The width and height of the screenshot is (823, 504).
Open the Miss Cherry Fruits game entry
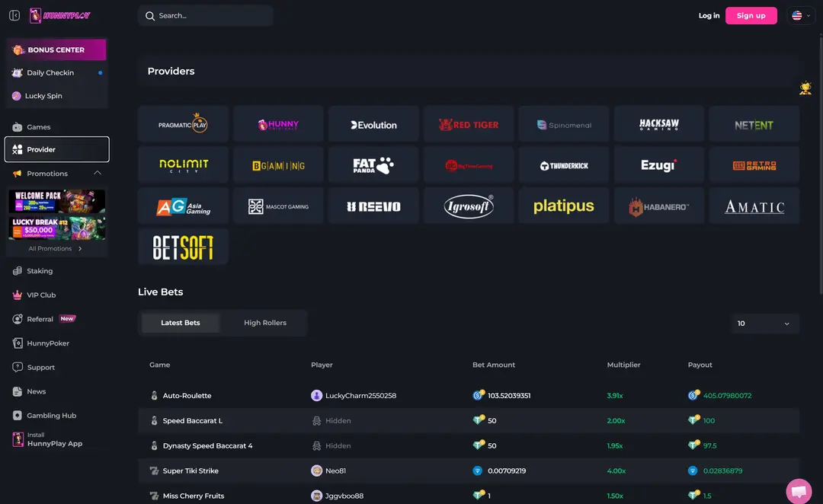(193, 496)
